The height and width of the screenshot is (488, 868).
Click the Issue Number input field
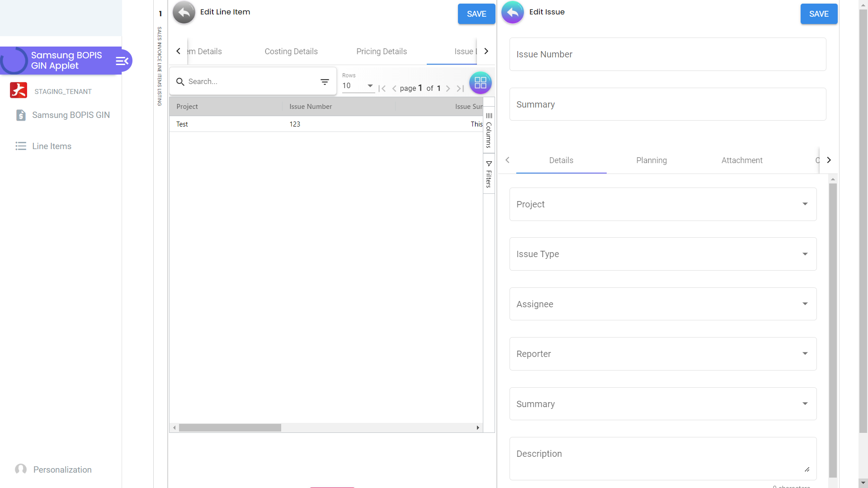coord(667,54)
